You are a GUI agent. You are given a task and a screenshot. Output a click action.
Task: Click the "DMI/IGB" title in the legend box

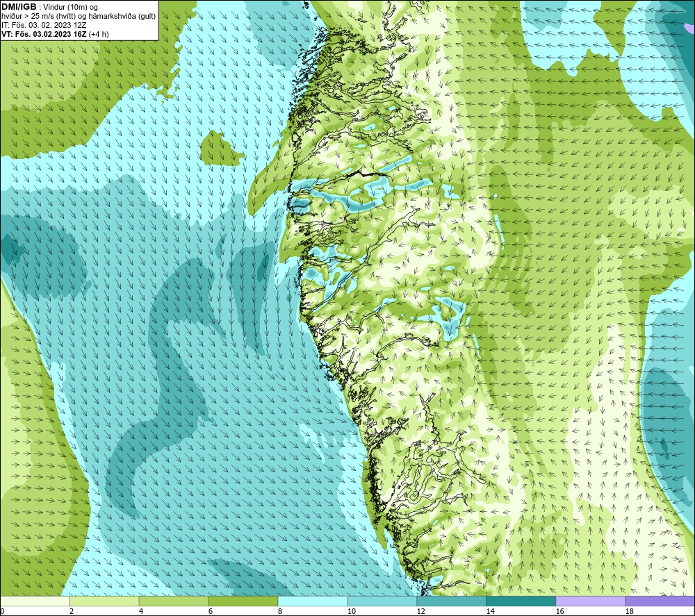point(19,7)
